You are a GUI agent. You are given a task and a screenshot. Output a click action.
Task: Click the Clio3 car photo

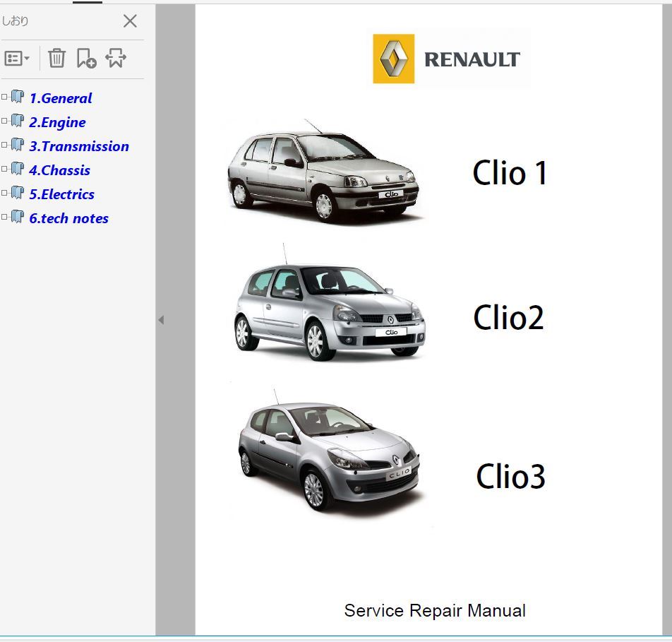click(x=329, y=457)
